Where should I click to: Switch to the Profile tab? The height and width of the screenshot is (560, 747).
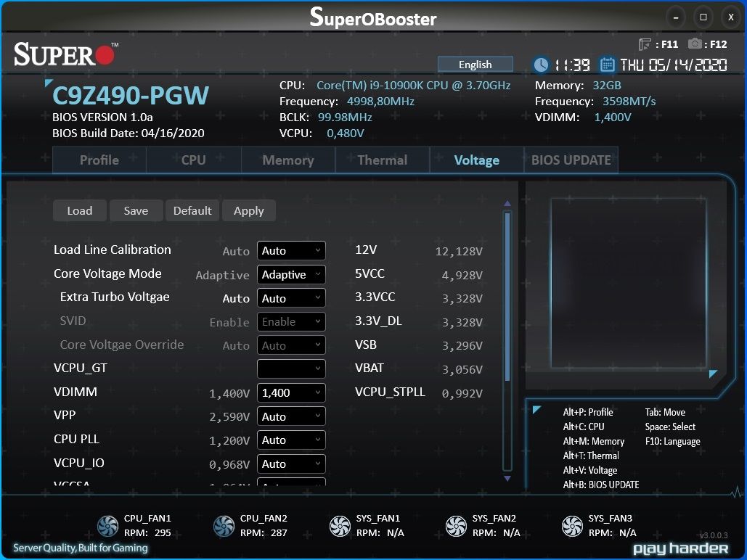tap(99, 160)
